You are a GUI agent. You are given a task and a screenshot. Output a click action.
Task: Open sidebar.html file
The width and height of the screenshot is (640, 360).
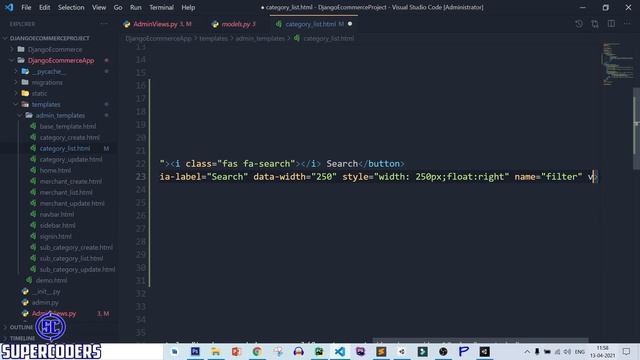pos(58,226)
